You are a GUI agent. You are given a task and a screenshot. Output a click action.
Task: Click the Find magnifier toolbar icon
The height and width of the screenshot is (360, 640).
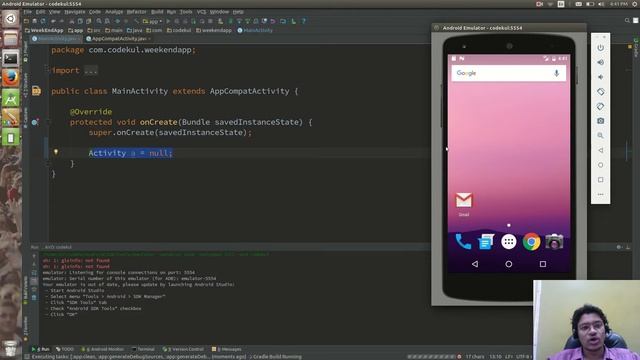[x=99, y=21]
